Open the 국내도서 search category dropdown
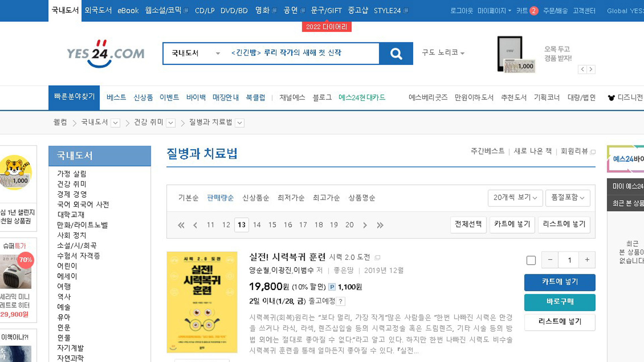The width and height of the screenshot is (644, 362). point(196,53)
